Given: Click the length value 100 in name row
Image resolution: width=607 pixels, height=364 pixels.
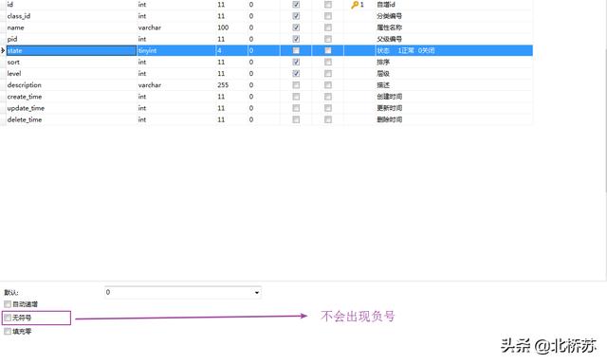Looking at the screenshot, I should click(223, 27).
